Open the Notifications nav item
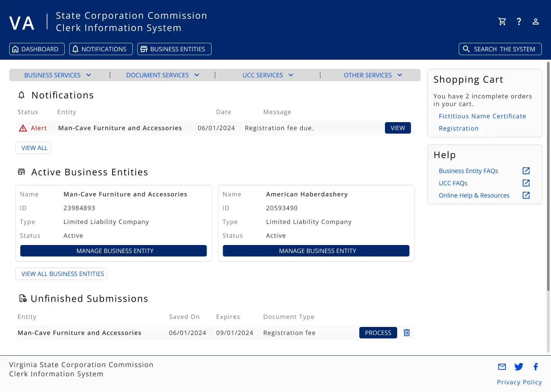Screen dimensions: 551x392 101,49
